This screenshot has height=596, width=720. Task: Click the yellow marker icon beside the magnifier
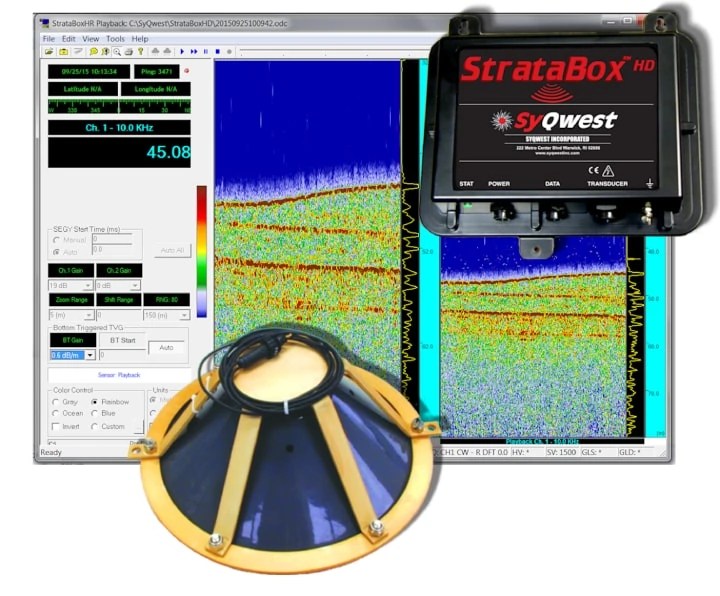pyautogui.click(x=105, y=52)
